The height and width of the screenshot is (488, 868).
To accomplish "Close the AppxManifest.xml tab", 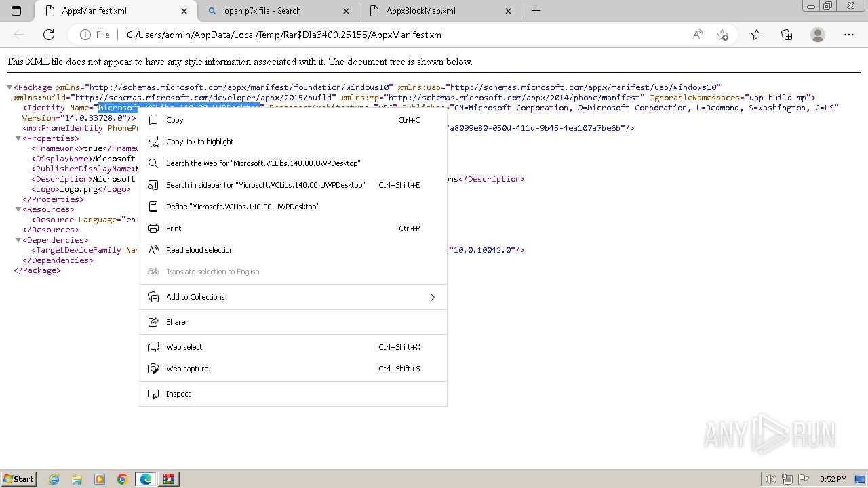I will click(x=184, y=11).
